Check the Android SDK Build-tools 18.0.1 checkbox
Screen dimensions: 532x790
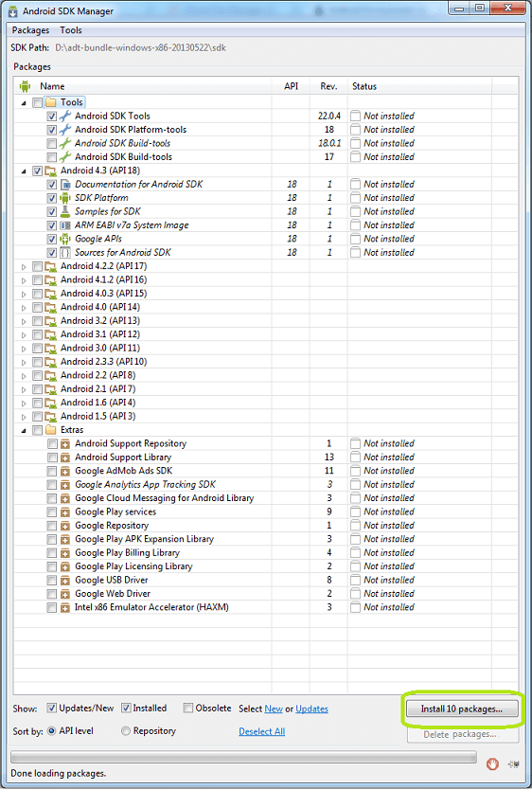52,143
